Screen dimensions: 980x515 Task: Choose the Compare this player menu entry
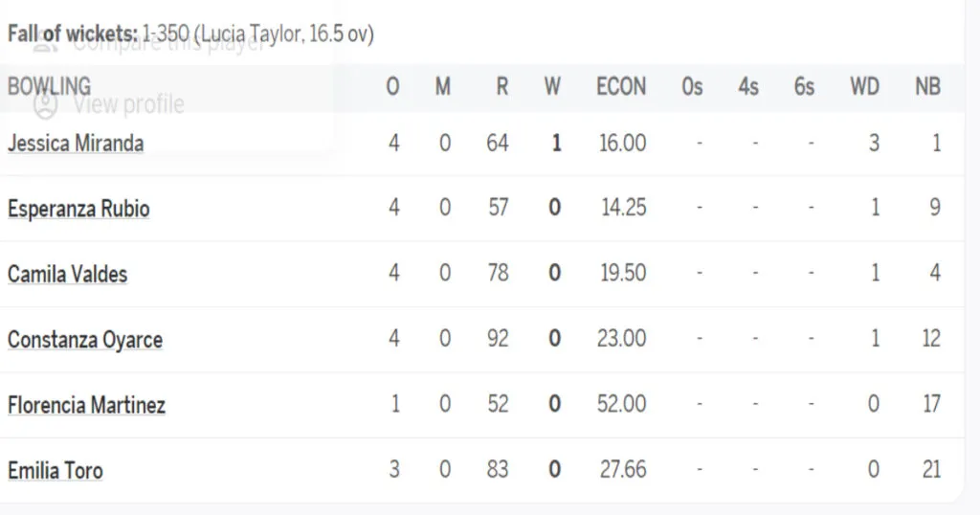point(168,44)
